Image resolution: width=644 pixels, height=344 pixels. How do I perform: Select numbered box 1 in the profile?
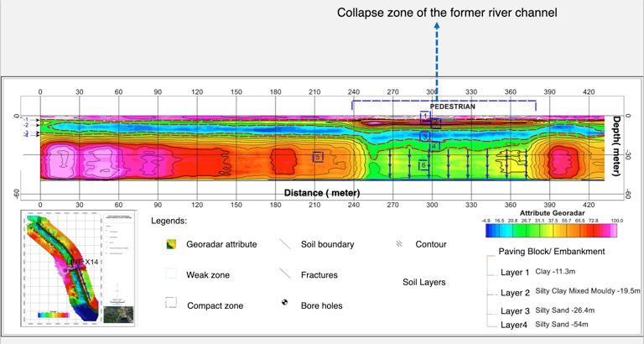click(x=425, y=116)
